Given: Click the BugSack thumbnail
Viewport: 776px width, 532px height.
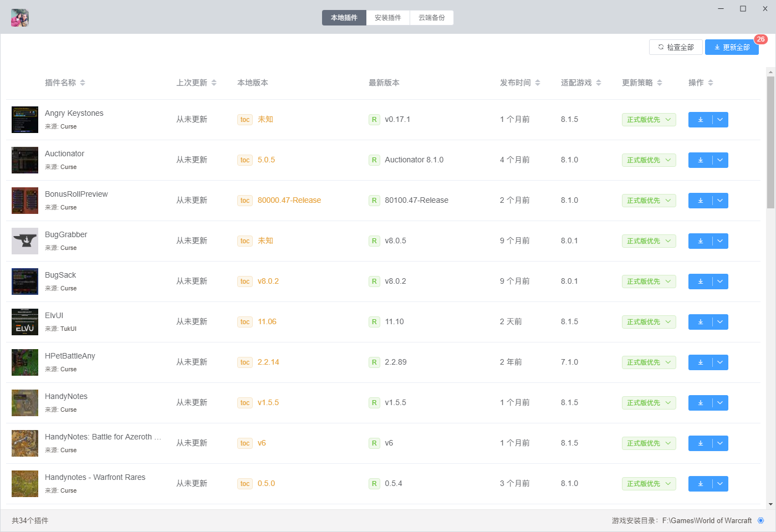Looking at the screenshot, I should click(25, 282).
